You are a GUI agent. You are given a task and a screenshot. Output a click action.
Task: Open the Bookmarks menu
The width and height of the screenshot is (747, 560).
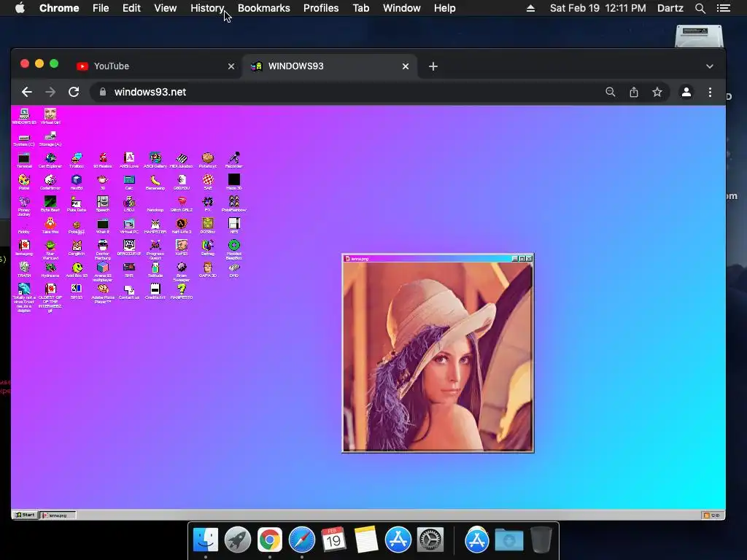tap(264, 8)
